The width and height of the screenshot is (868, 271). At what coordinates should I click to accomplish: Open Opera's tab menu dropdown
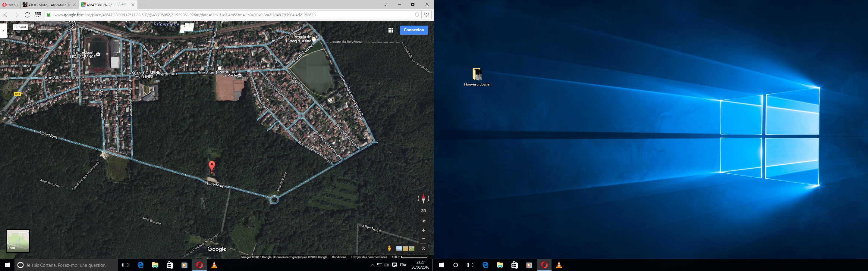385,5
